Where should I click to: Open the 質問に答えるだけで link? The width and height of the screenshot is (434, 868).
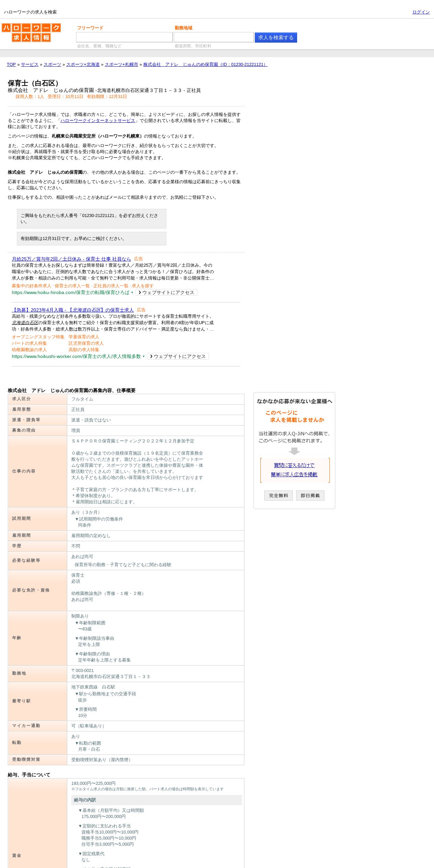(x=294, y=465)
